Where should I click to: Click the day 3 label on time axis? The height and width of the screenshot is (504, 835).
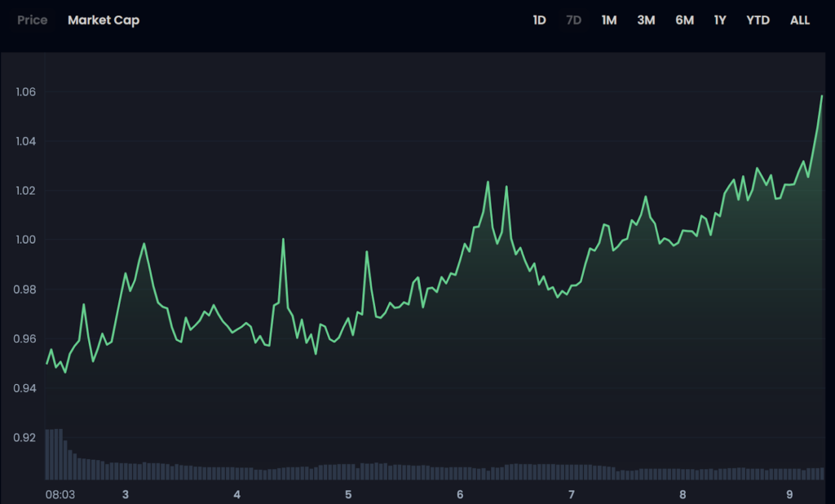[x=125, y=494]
